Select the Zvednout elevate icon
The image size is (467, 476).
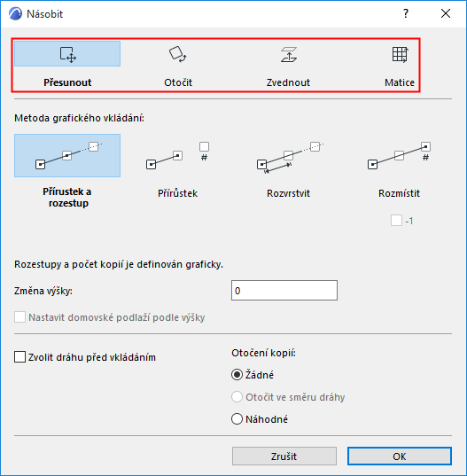click(x=289, y=54)
